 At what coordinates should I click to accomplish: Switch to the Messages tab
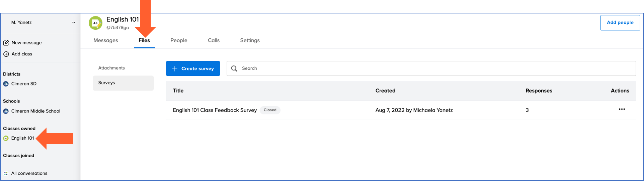click(x=105, y=40)
